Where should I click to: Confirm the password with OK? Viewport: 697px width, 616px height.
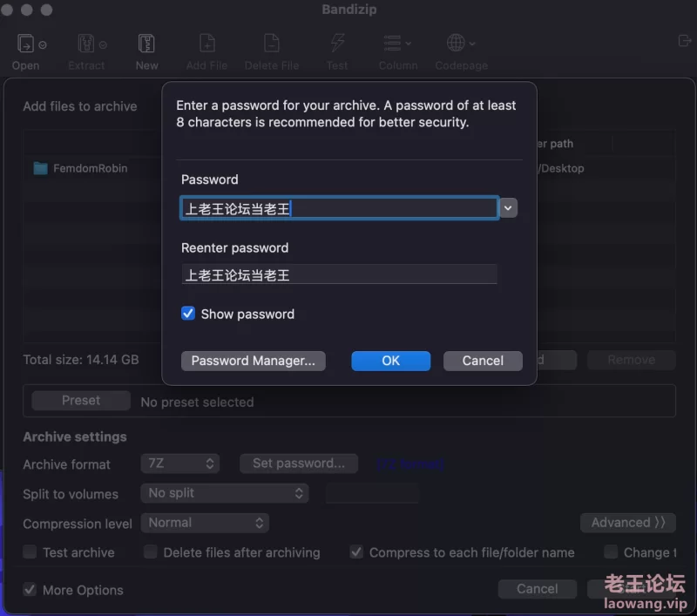point(390,361)
